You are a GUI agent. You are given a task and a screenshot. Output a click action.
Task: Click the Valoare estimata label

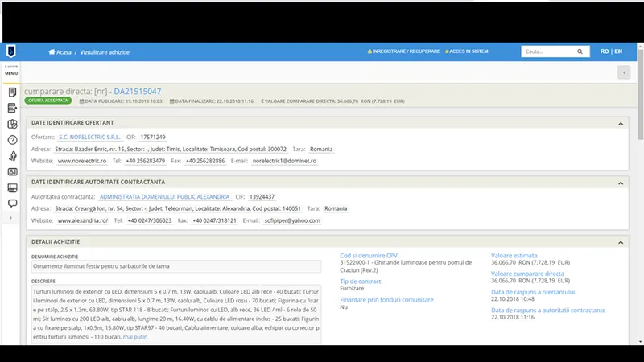coord(514,255)
